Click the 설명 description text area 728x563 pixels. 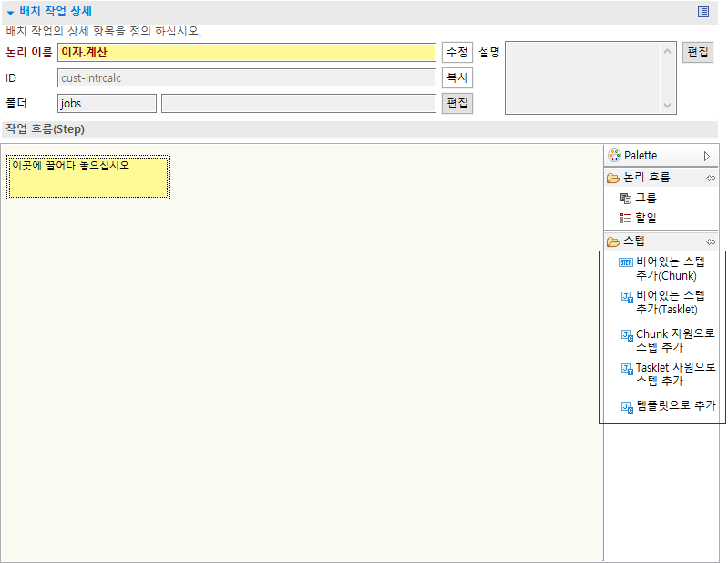[583, 78]
